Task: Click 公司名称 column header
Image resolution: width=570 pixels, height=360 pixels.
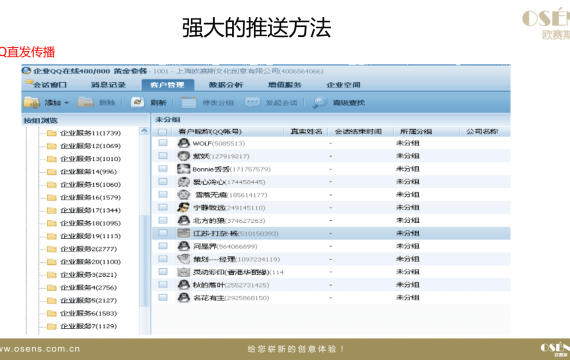Action: [482, 131]
